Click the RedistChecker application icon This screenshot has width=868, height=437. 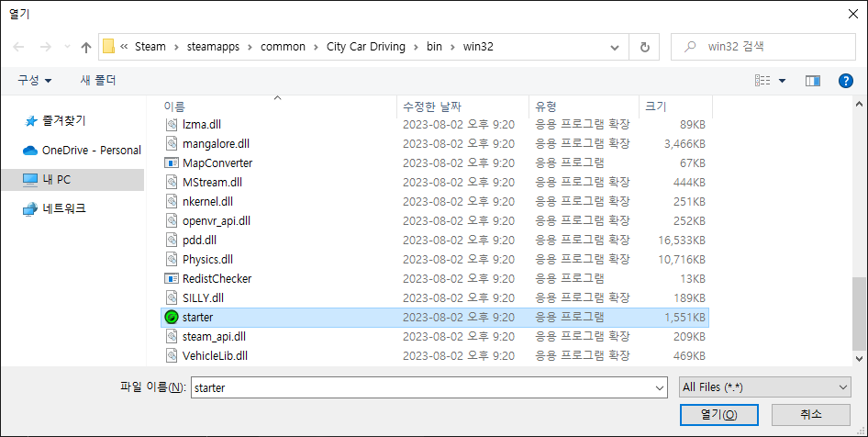(x=172, y=278)
